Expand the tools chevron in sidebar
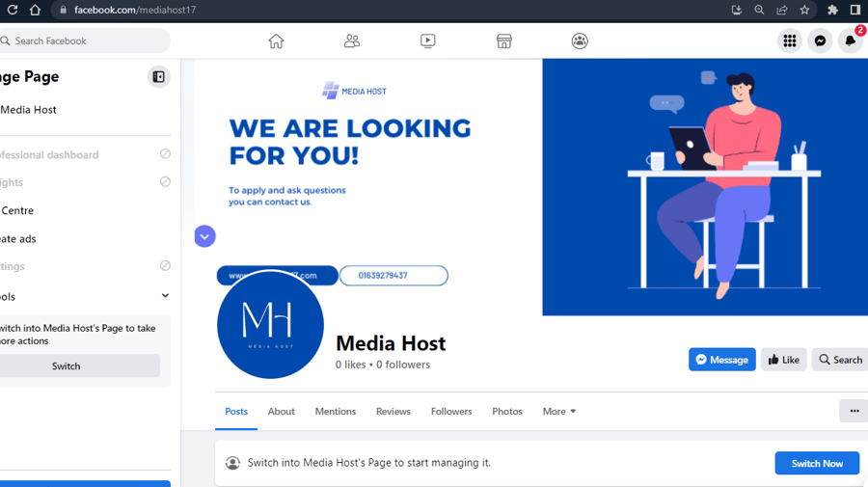Image resolution: width=868 pixels, height=487 pixels. (x=165, y=295)
